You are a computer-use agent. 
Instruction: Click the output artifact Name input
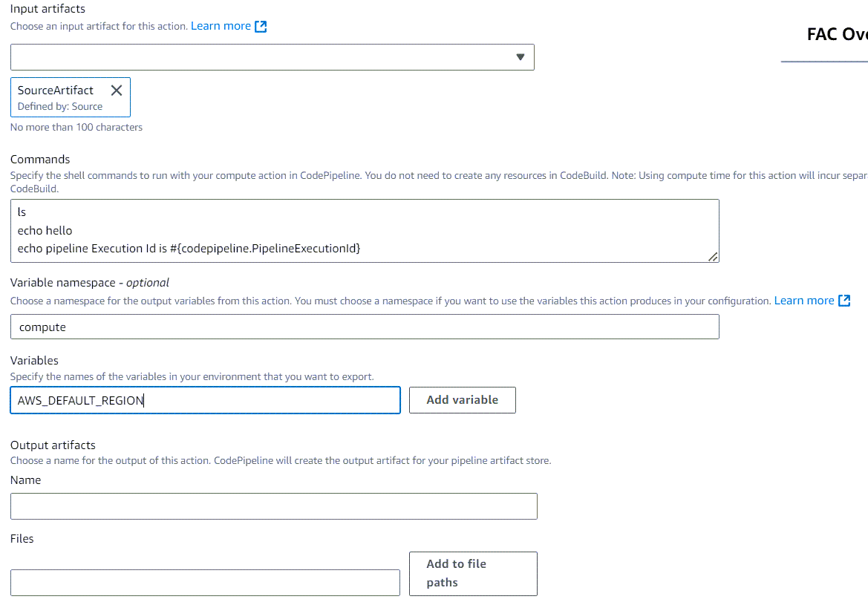pos(273,506)
